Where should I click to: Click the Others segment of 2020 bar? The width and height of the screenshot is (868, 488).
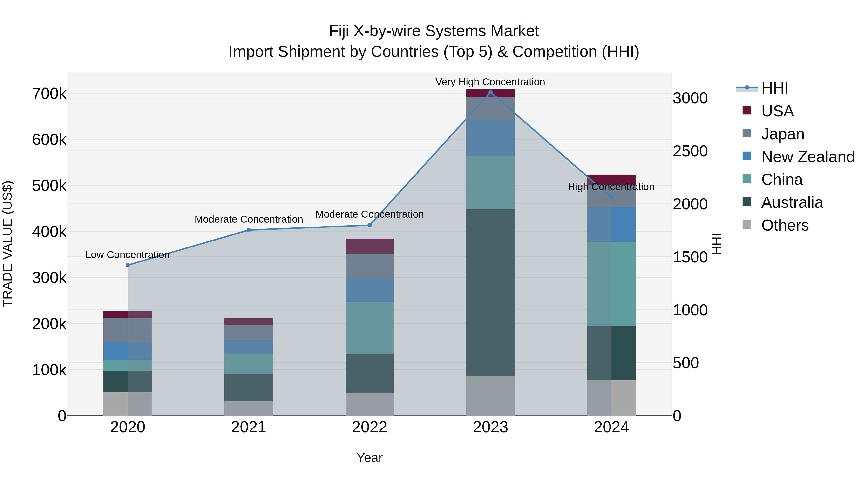point(128,403)
